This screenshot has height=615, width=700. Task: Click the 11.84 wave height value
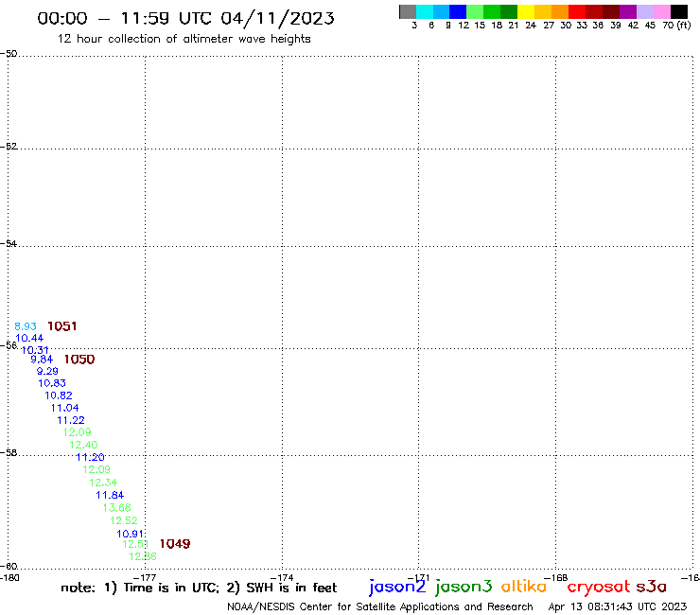click(110, 495)
